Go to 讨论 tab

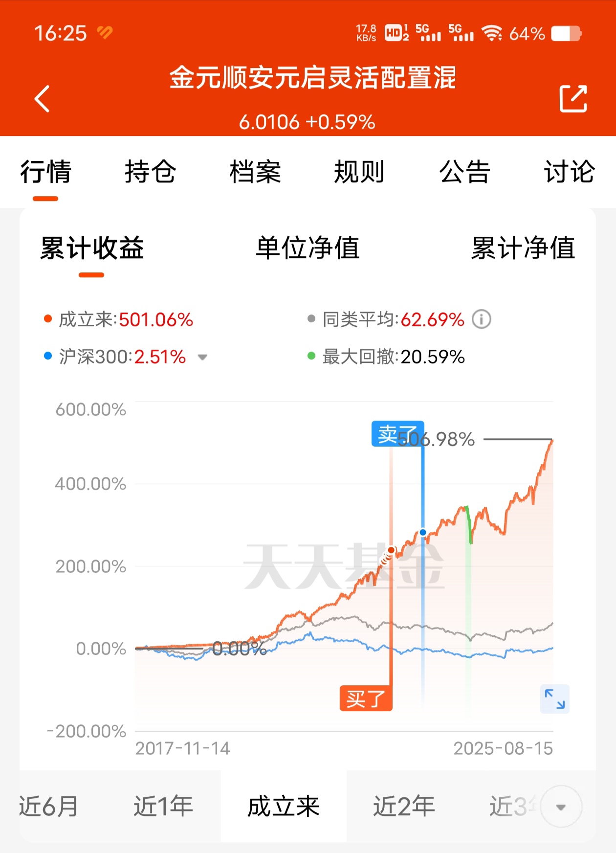(570, 172)
